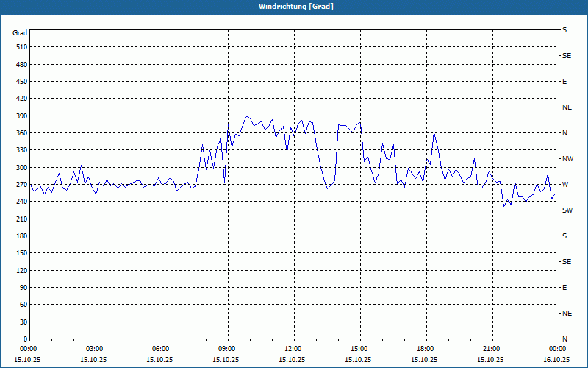Click the 15:00 time axis label
588x368 pixels.
[x=359, y=349]
